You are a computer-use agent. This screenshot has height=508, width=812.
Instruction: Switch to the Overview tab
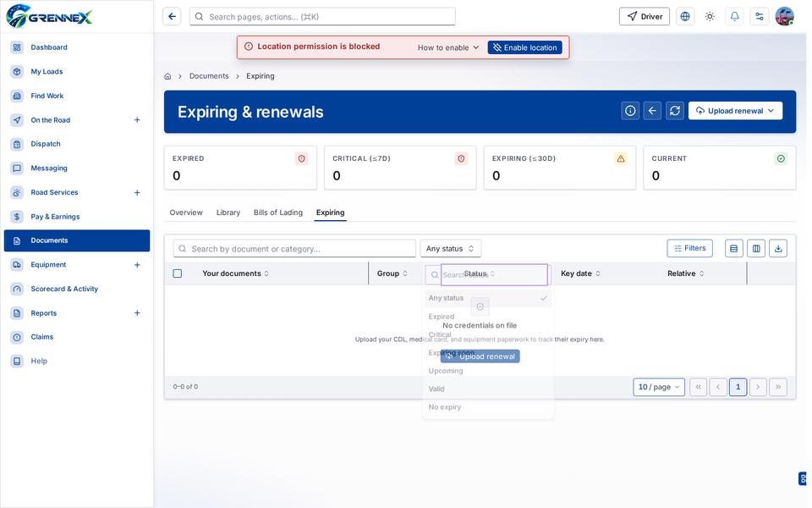coord(186,213)
